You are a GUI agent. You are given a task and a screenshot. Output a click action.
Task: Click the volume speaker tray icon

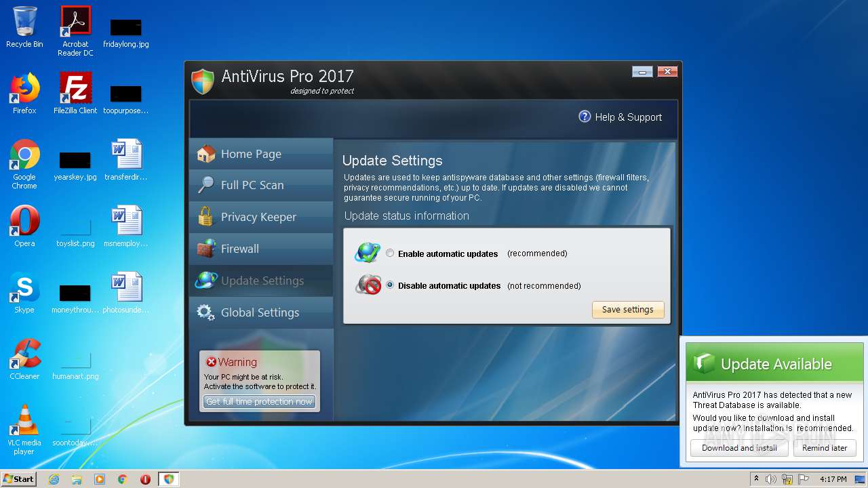[x=771, y=479]
